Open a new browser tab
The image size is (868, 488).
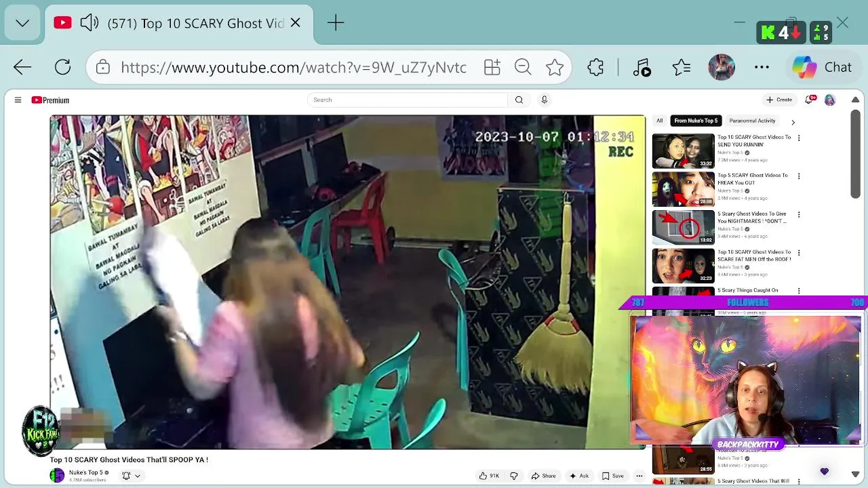pyautogui.click(x=336, y=23)
